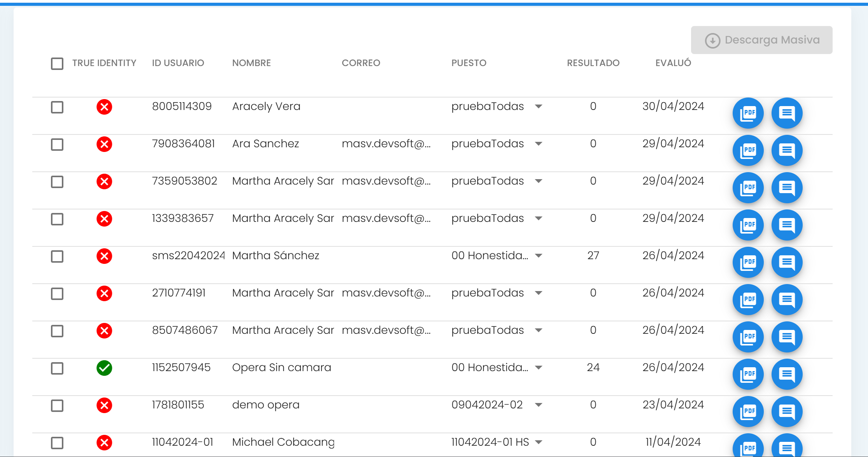Screen dimensions: 868x457
Task: Expand puesto dropdown for Aracely Vera
Action: 539,106
